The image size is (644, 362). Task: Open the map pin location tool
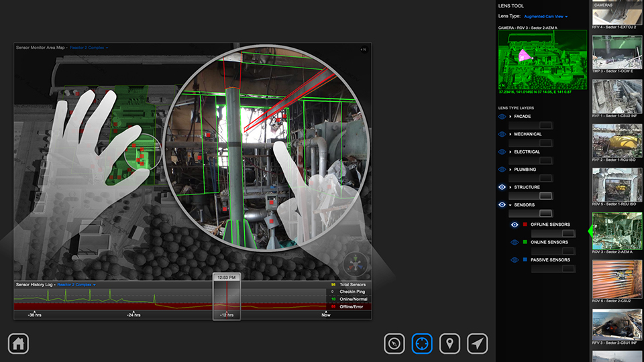[x=449, y=343]
